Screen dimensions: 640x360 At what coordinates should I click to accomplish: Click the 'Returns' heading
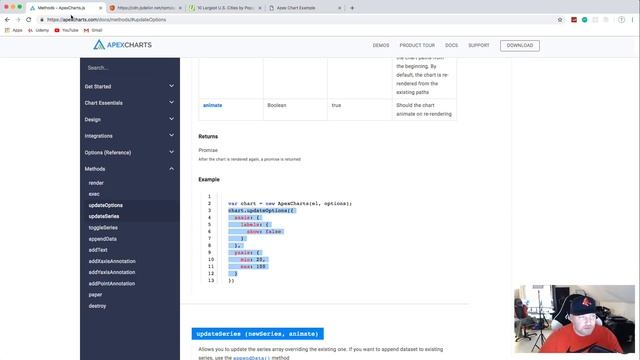click(208, 136)
